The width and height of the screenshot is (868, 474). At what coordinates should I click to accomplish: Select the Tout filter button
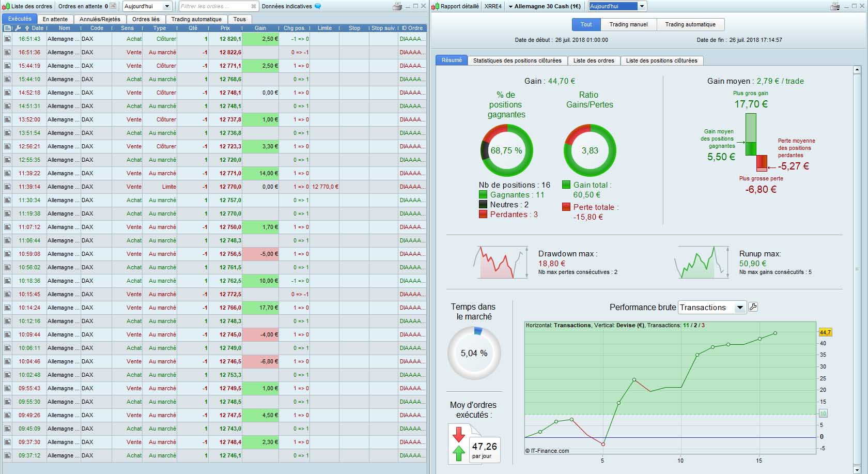pyautogui.click(x=586, y=24)
